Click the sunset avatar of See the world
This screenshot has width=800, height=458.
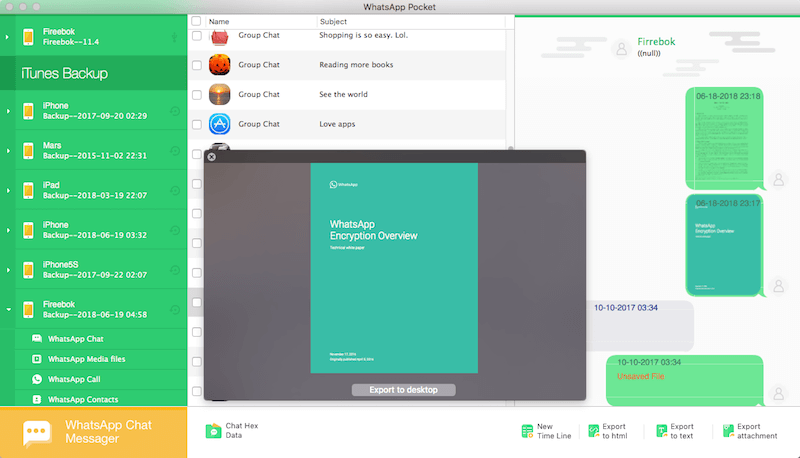(x=219, y=94)
